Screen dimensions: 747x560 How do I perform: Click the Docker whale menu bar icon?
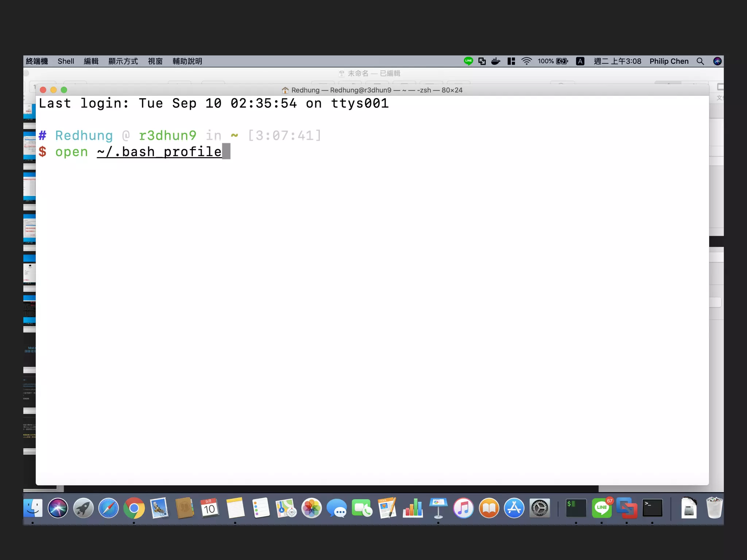(495, 61)
